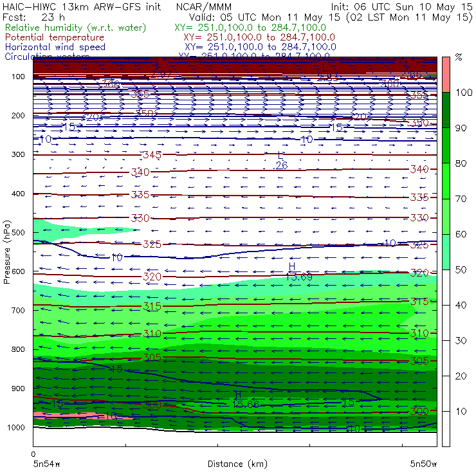Click the '900' pressure axis tick label

pos(18,389)
